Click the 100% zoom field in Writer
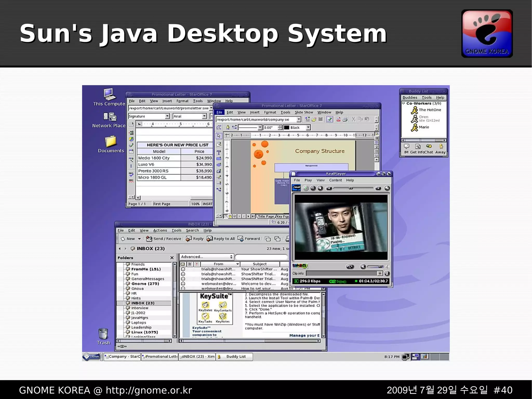The image size is (532, 399). [x=195, y=204]
